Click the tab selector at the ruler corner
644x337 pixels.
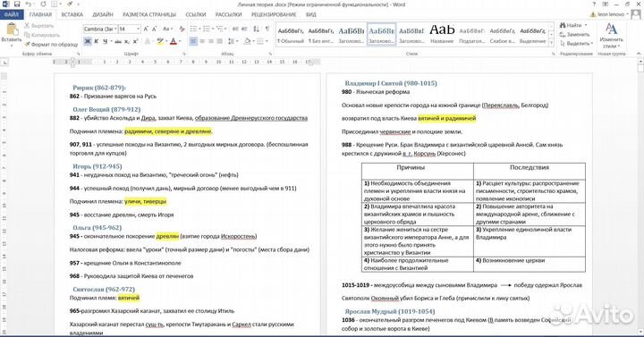coord(4,63)
